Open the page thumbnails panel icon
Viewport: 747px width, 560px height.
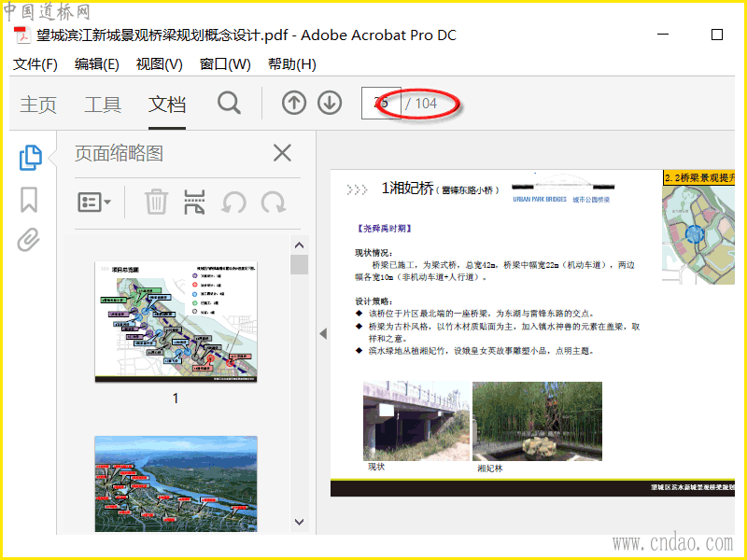31,157
